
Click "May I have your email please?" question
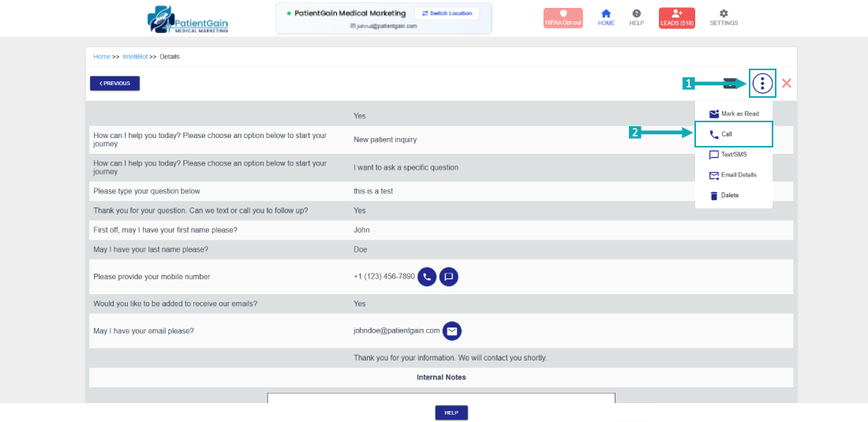(144, 331)
